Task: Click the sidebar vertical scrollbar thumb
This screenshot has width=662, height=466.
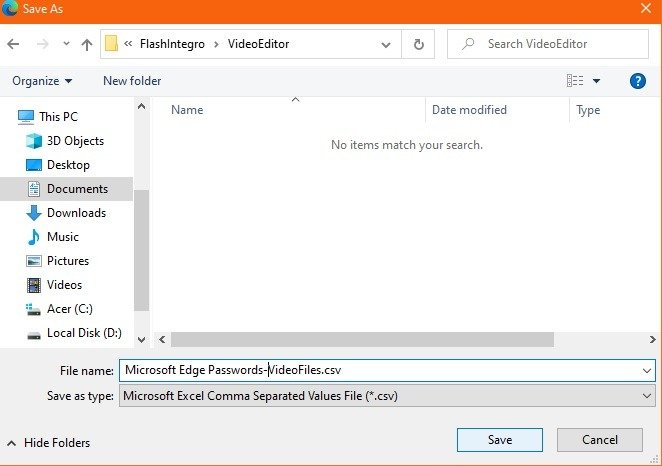Action: coord(141,250)
